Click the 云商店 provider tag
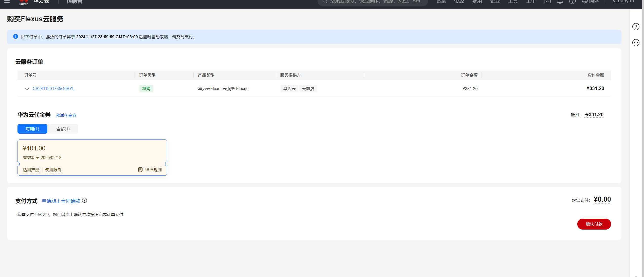Viewport: 644px width, 277px height. 308,89
